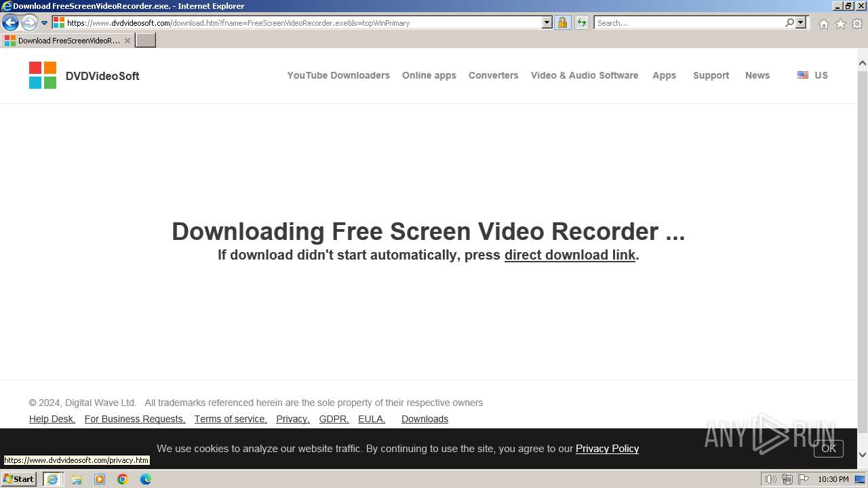
Task: Click OK on the cookie banner
Action: [829, 449]
